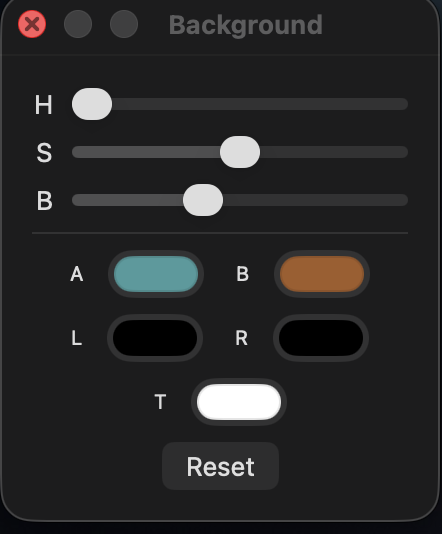Click the H slider thumb
442x534 pixels.
92,104
